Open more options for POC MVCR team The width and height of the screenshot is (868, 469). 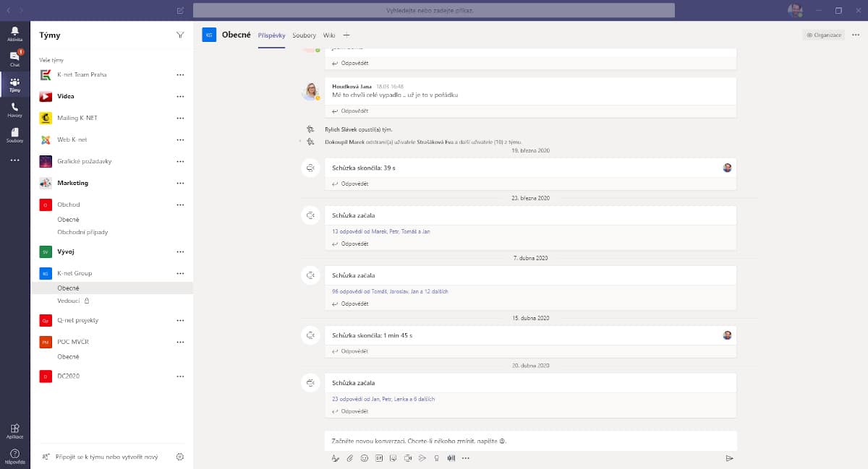coord(180,342)
